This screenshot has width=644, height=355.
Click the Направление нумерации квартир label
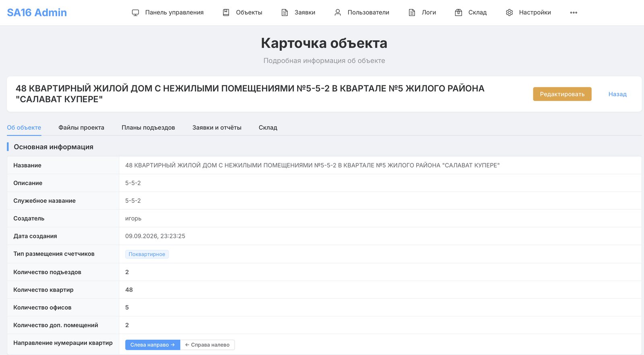pyautogui.click(x=63, y=343)
